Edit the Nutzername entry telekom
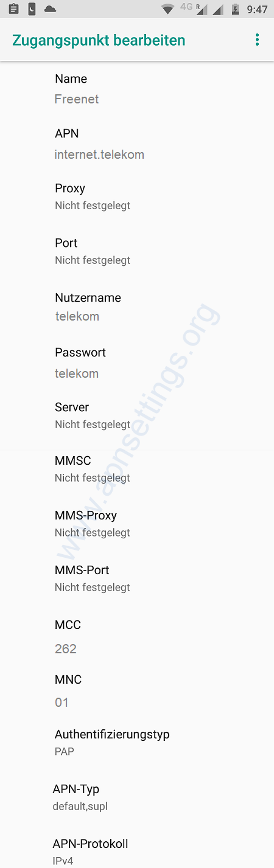This screenshot has height=868, width=274. [137, 307]
